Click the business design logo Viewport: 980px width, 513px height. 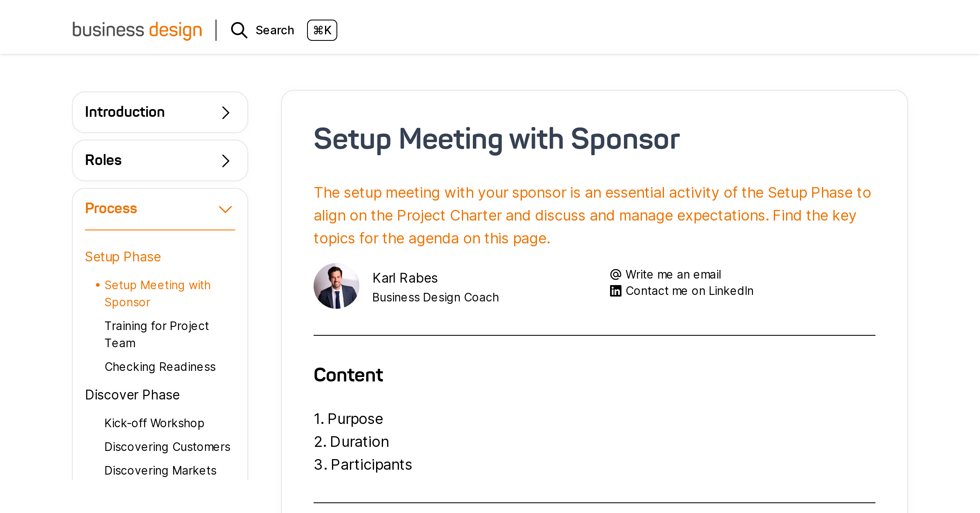(137, 30)
